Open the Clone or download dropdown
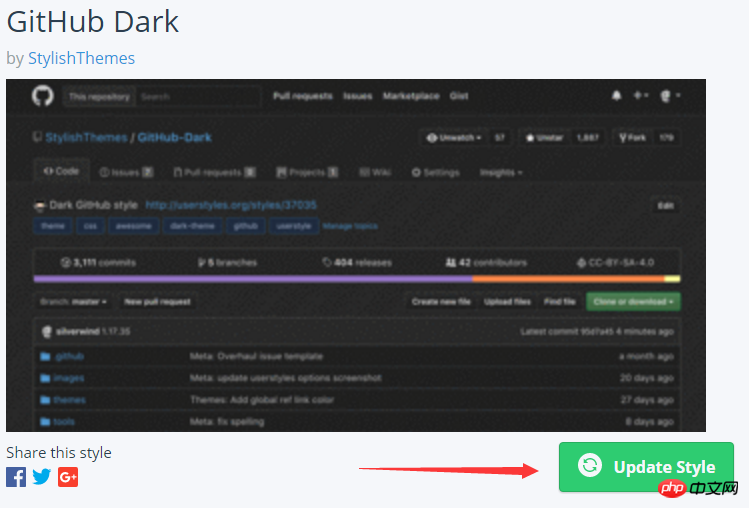The height and width of the screenshot is (508, 749). click(x=634, y=301)
